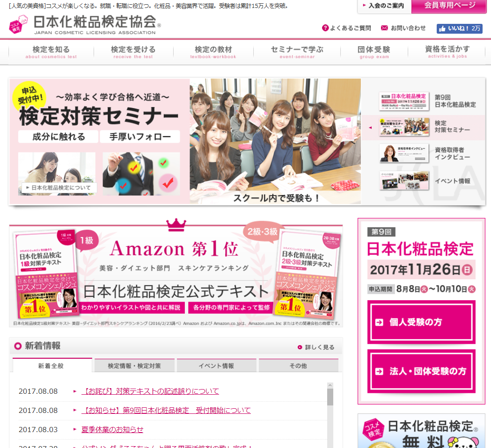Viewport: 491px width, 448px height.
Task: Open 検定を知る menu
Action: (51, 52)
